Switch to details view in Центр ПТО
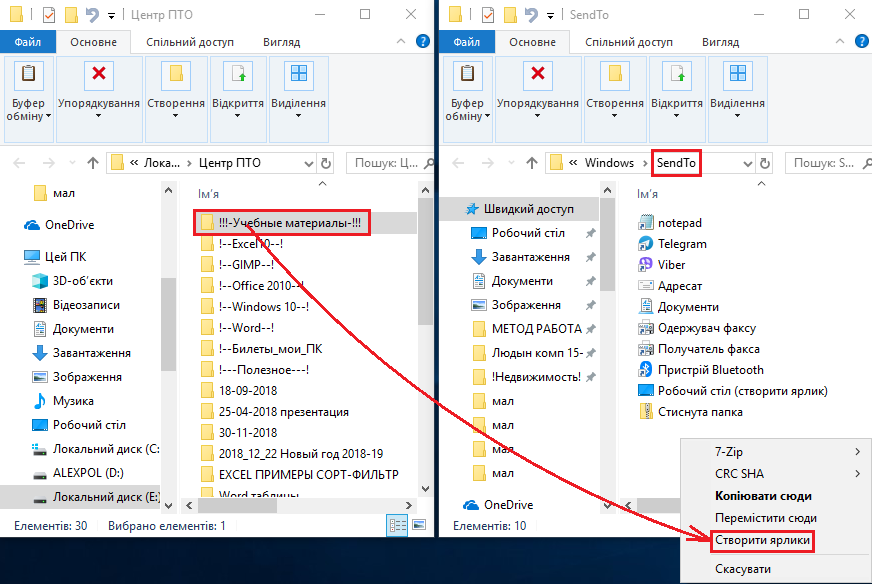The image size is (872, 584). 397,526
